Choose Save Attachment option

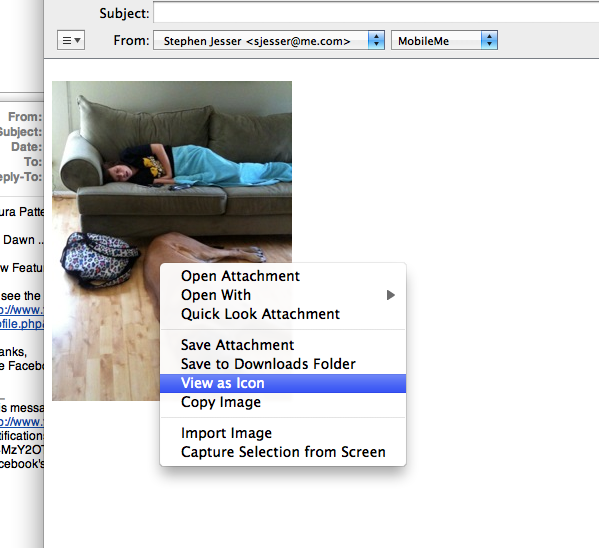pos(283,345)
